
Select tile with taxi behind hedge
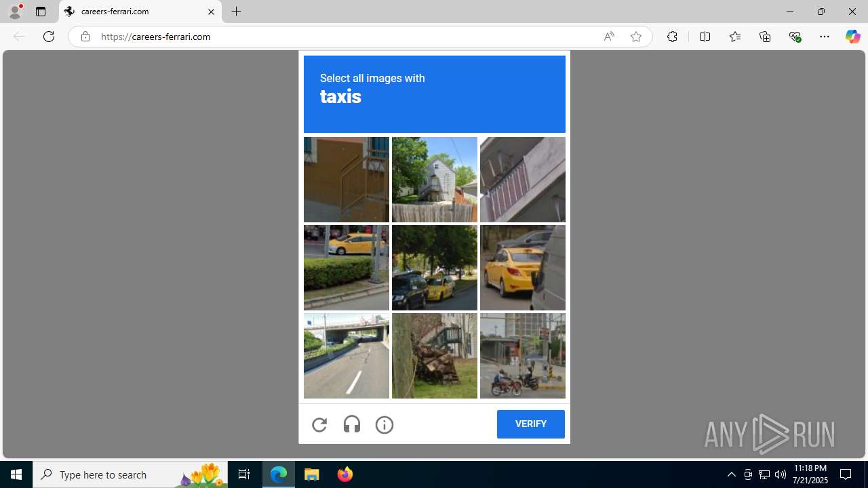pyautogui.click(x=347, y=268)
